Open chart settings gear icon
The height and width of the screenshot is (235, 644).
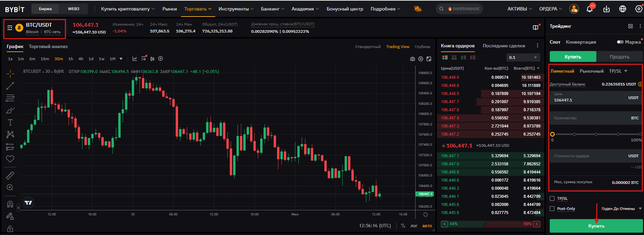click(x=421, y=59)
